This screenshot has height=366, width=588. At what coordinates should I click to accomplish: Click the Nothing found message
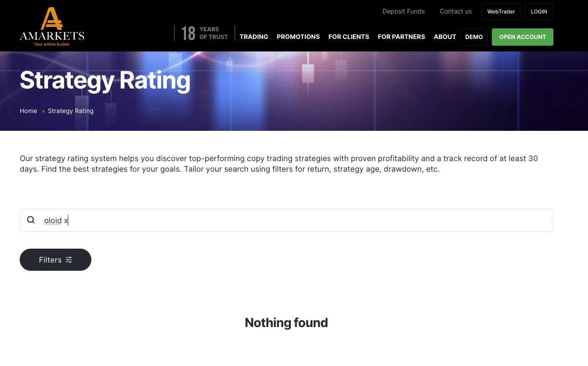click(287, 323)
